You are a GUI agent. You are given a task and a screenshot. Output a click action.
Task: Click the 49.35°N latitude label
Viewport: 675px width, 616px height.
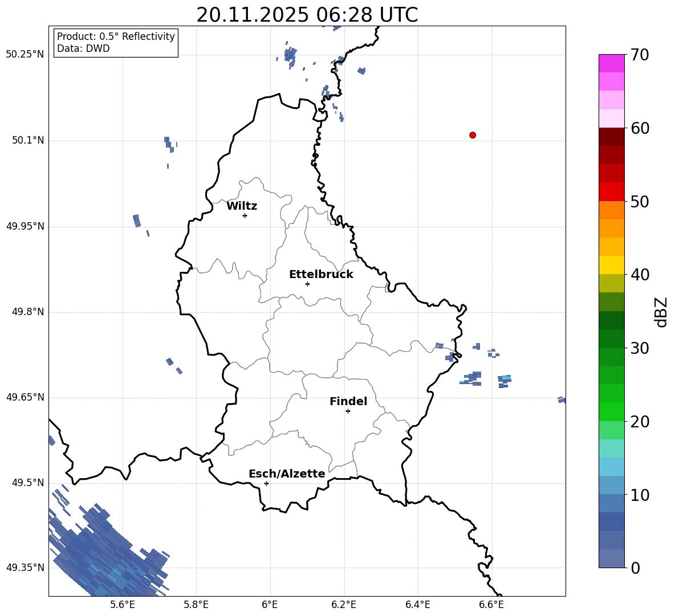(x=25, y=568)
